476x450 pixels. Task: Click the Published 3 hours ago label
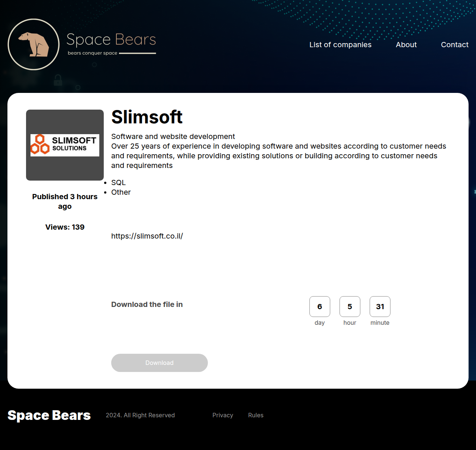point(65,201)
